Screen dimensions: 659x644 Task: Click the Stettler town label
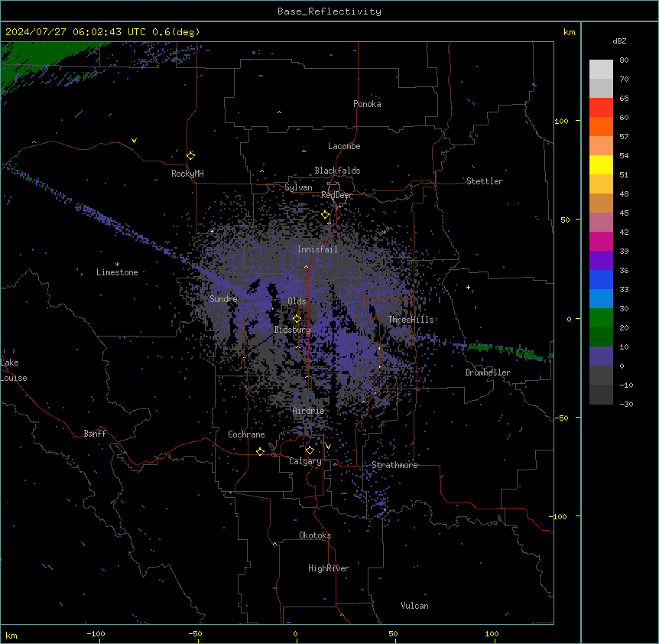[485, 181]
